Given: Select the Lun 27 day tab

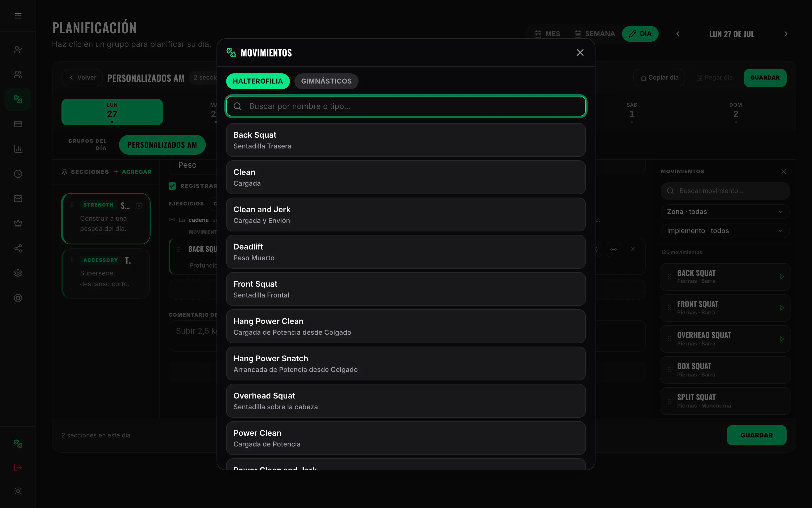Looking at the screenshot, I should pyautogui.click(x=112, y=112).
